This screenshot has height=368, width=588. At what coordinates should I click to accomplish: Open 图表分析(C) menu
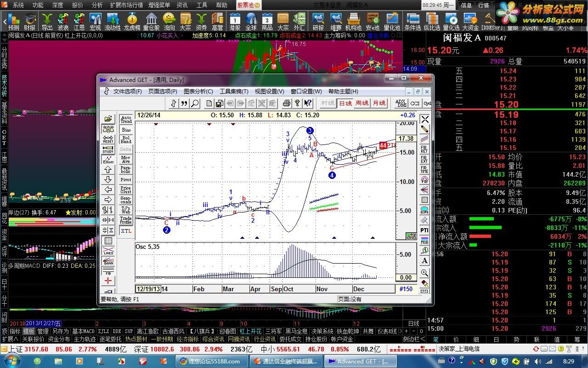[x=198, y=92]
